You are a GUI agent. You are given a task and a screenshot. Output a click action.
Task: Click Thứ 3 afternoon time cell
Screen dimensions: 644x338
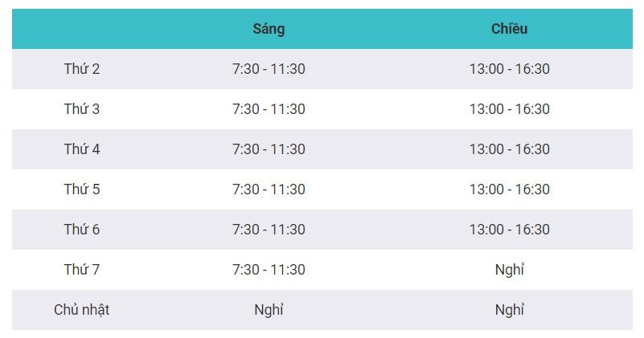(x=510, y=109)
